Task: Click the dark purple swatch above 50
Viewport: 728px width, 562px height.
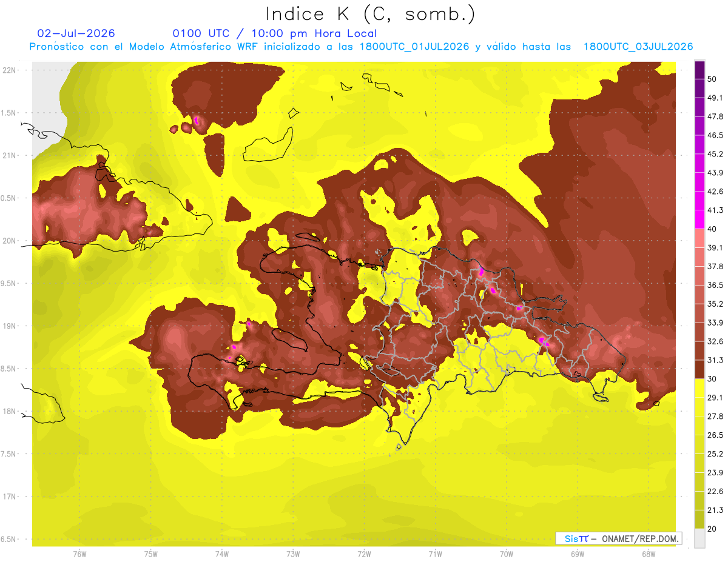Action: pyautogui.click(x=699, y=70)
